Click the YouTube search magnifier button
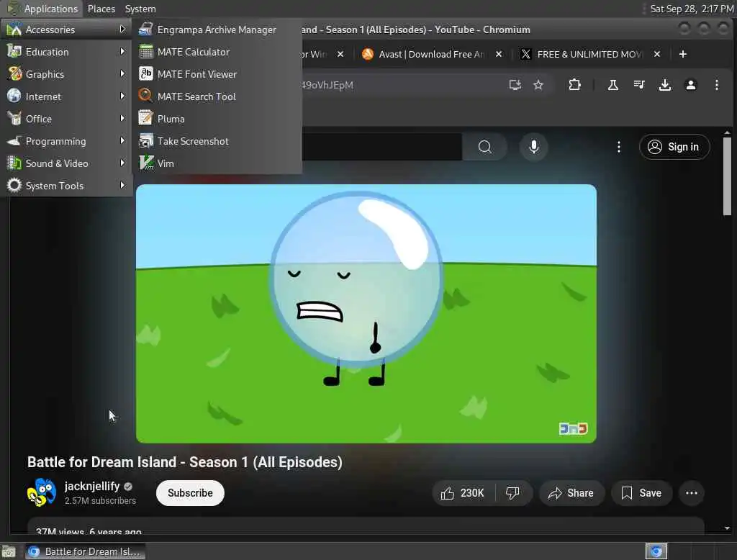This screenshot has height=560, width=737. pyautogui.click(x=484, y=147)
